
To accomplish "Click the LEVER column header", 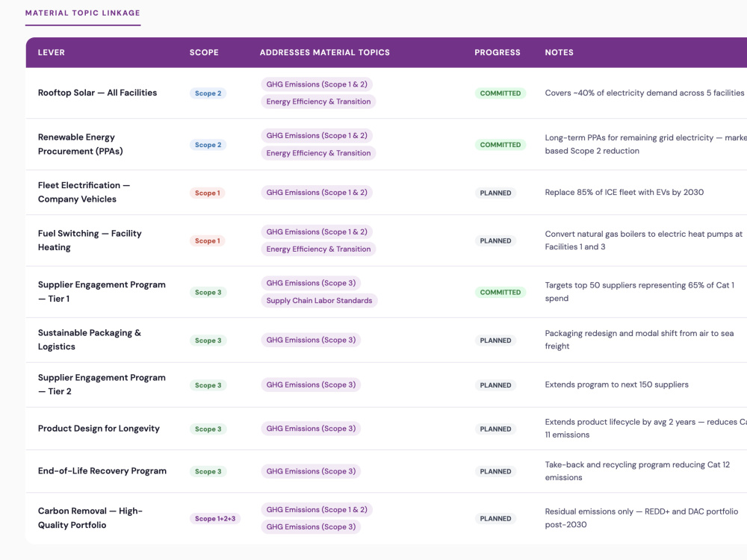I will pos(52,52).
